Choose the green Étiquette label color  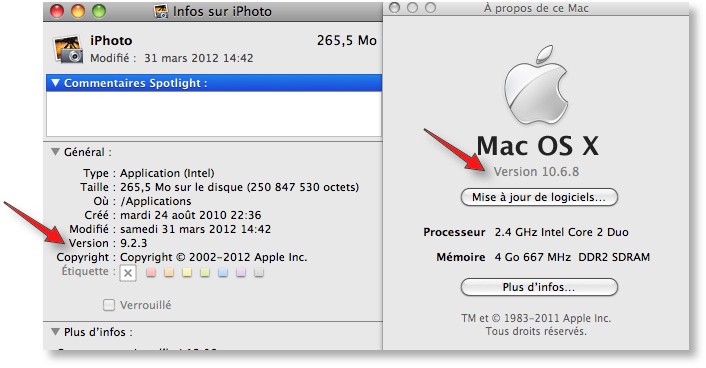click(x=205, y=273)
